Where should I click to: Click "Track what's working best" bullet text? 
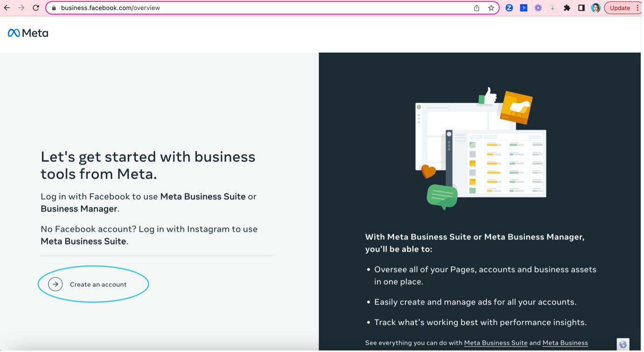pyautogui.click(x=480, y=322)
